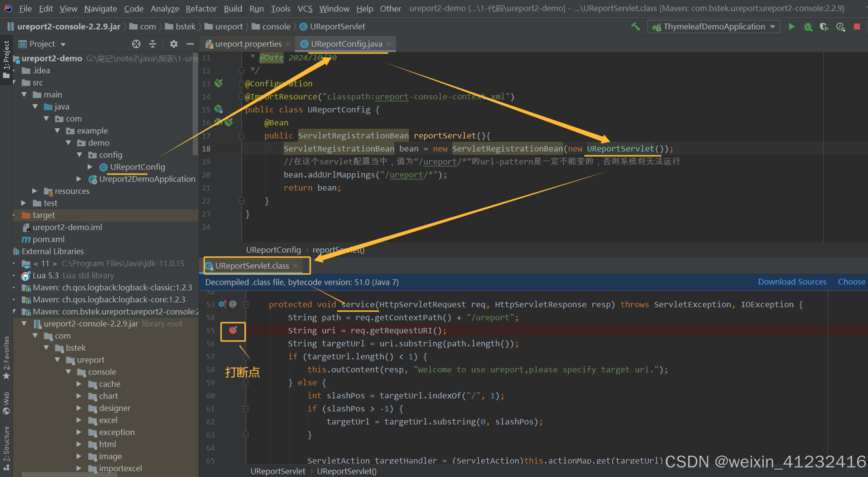Toggle the Favorites tool window stripe
Screen dimensions: 868x477
(x=6, y=357)
